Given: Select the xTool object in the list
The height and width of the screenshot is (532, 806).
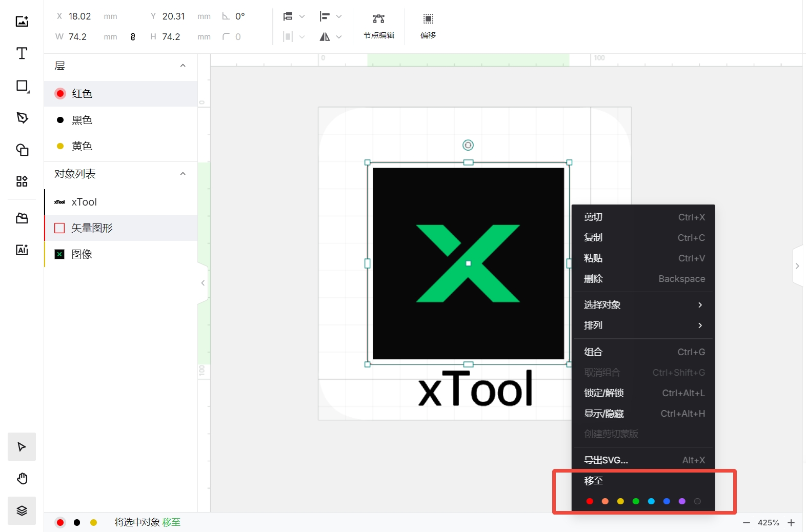Looking at the screenshot, I should (x=121, y=202).
